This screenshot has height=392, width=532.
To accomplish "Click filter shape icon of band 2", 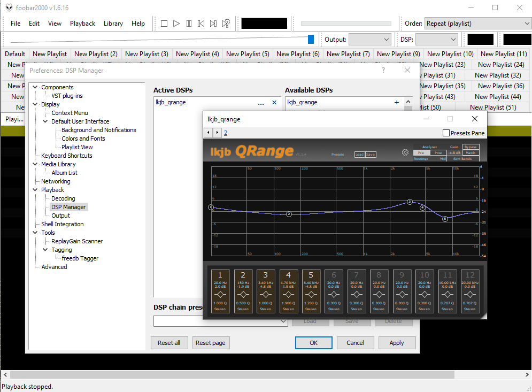I will point(243,295).
